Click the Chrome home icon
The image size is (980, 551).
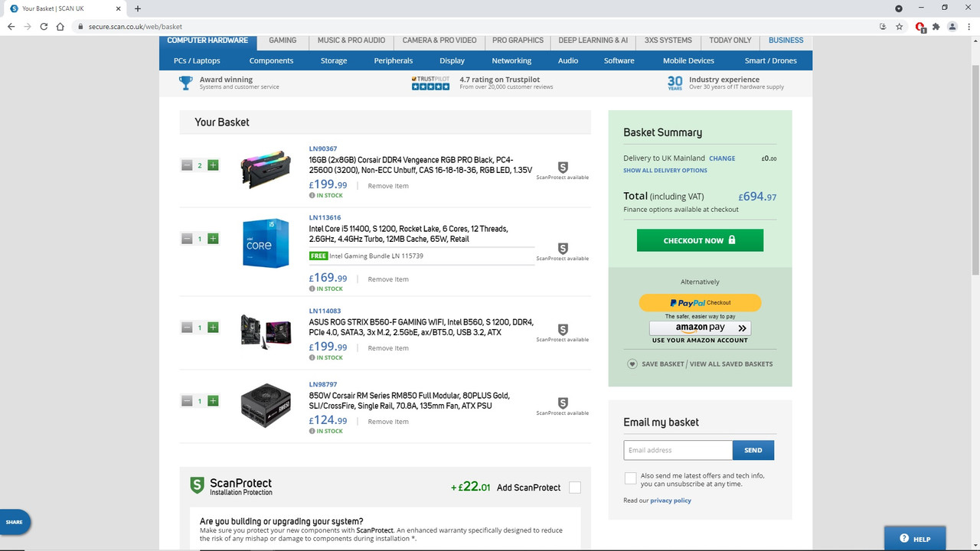click(60, 26)
